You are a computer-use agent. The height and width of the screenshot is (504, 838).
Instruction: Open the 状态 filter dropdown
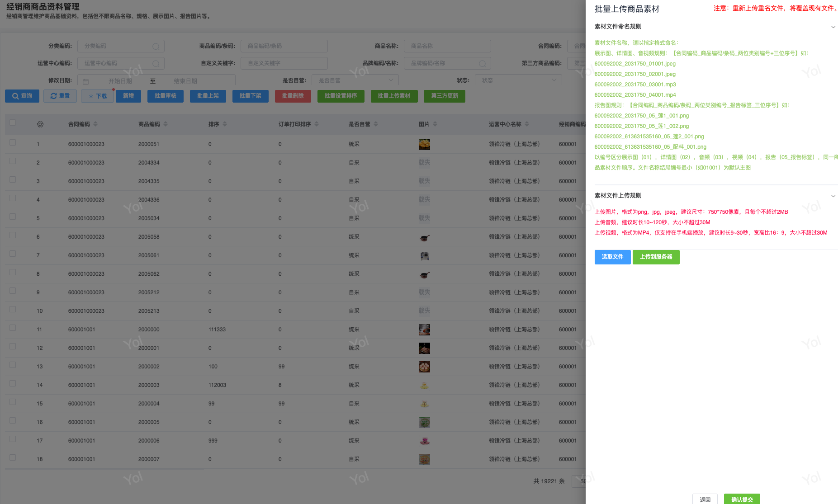point(518,80)
